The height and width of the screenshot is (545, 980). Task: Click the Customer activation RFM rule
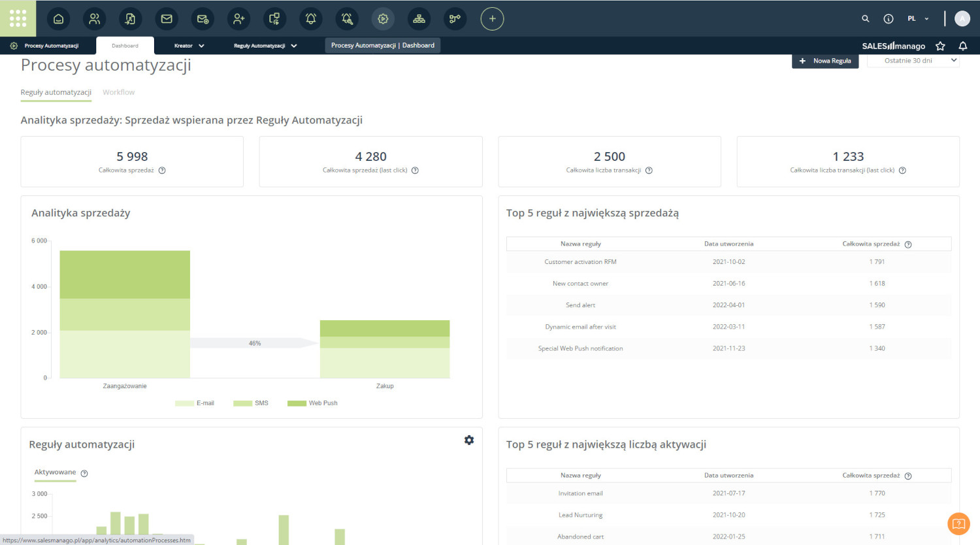coord(581,262)
